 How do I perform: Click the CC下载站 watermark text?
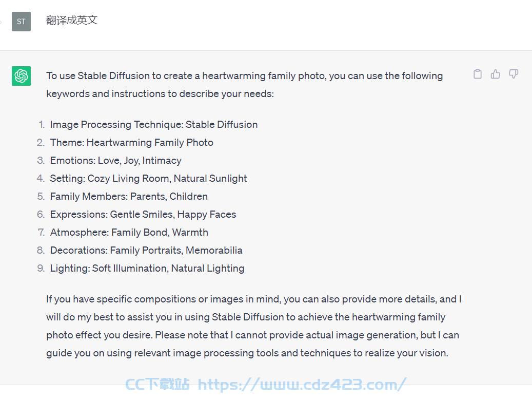tap(157, 385)
